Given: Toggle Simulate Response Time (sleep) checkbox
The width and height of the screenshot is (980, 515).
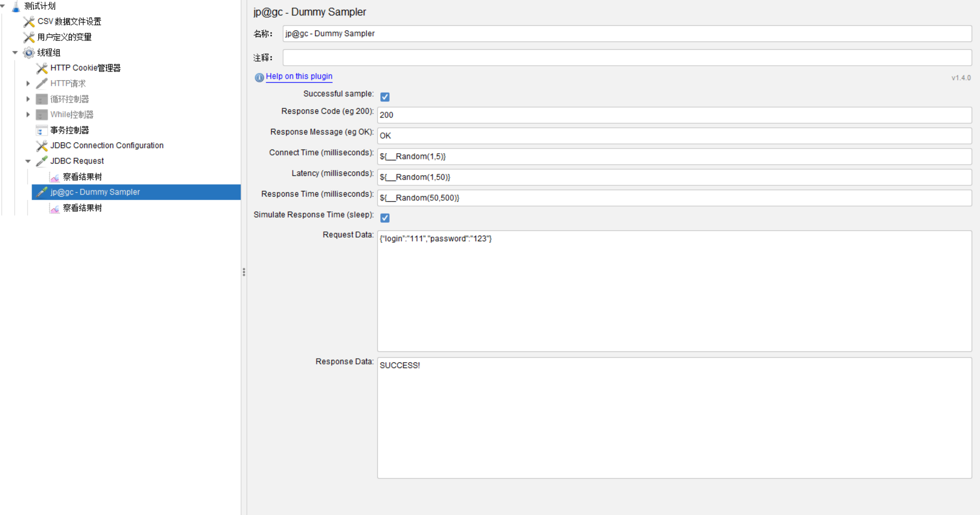Looking at the screenshot, I should (x=385, y=218).
